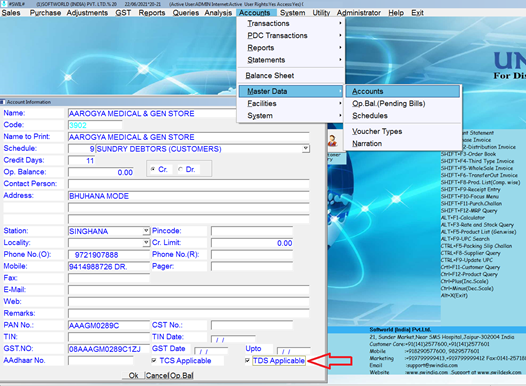Open the Sales menu
This screenshot has width=526, height=386.
[x=11, y=13]
